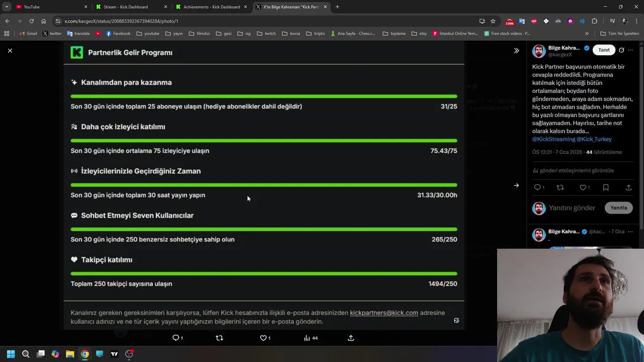The height and width of the screenshot is (362, 644).
Task: Open the @KickStreaming mention link
Action: 553,139
